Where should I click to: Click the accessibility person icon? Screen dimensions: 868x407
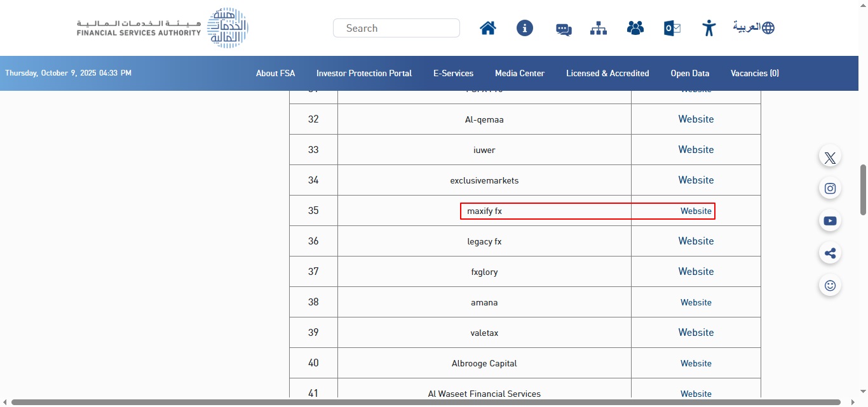709,28
